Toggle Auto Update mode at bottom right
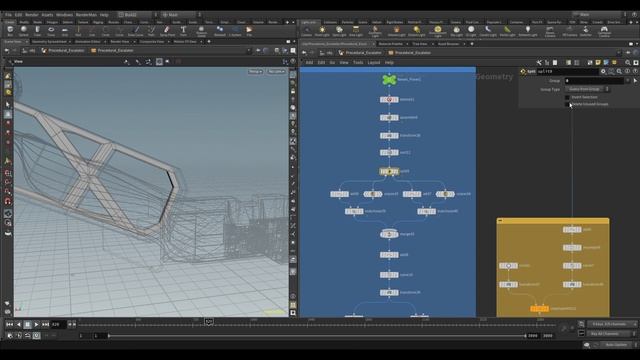The image size is (640, 360). pos(616,345)
